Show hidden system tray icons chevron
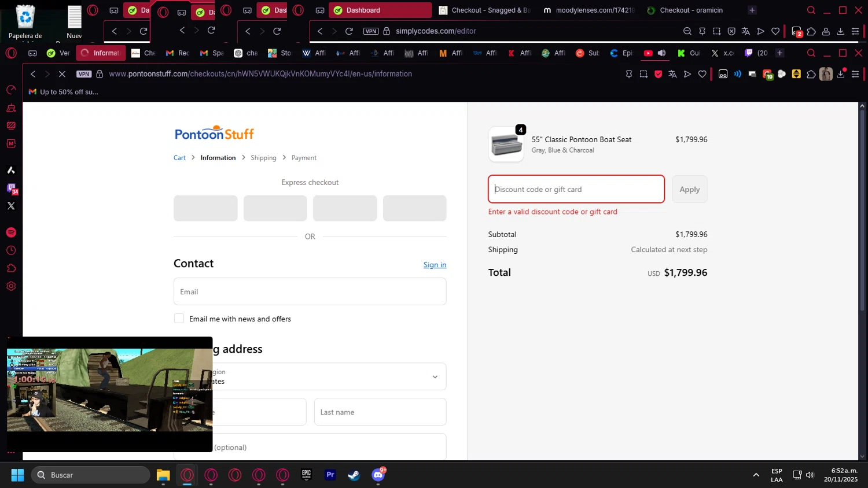Screen dimensions: 868x488 coord(756,475)
